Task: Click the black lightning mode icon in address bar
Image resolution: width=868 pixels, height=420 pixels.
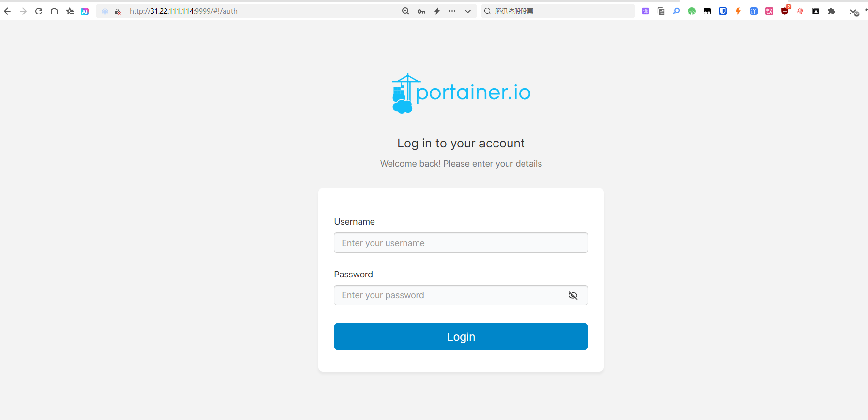Action: pos(437,11)
